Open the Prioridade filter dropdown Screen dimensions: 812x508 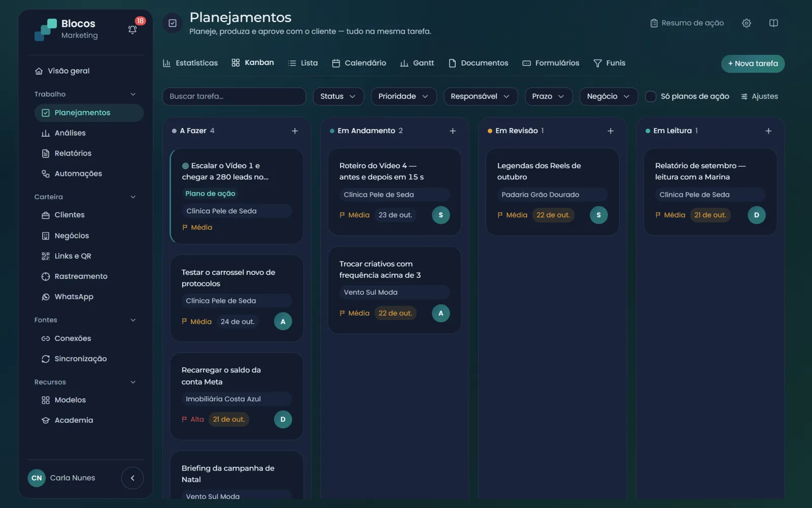point(403,97)
